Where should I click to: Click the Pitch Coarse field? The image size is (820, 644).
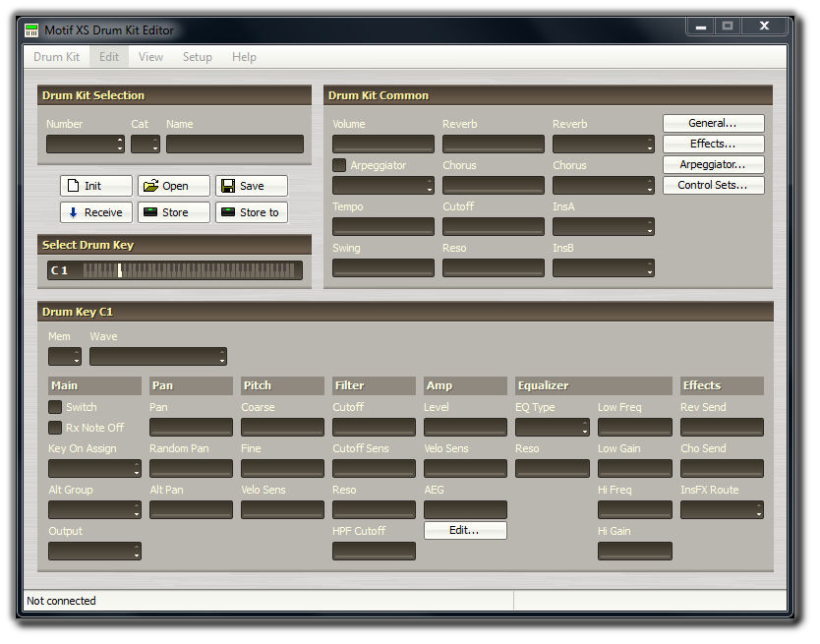pos(282,427)
